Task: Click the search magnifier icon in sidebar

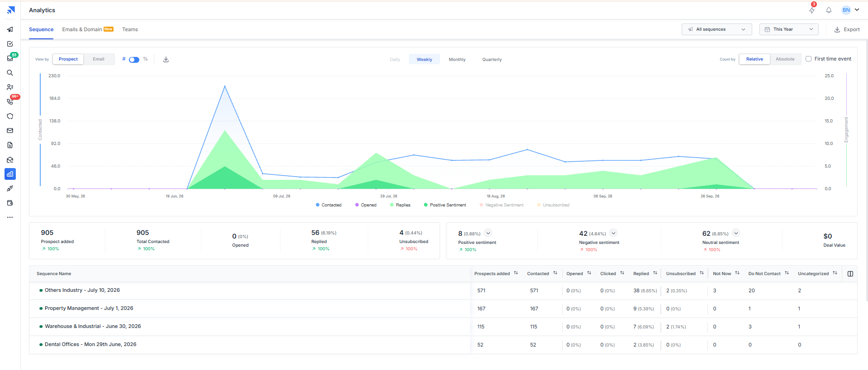Action: click(x=10, y=73)
